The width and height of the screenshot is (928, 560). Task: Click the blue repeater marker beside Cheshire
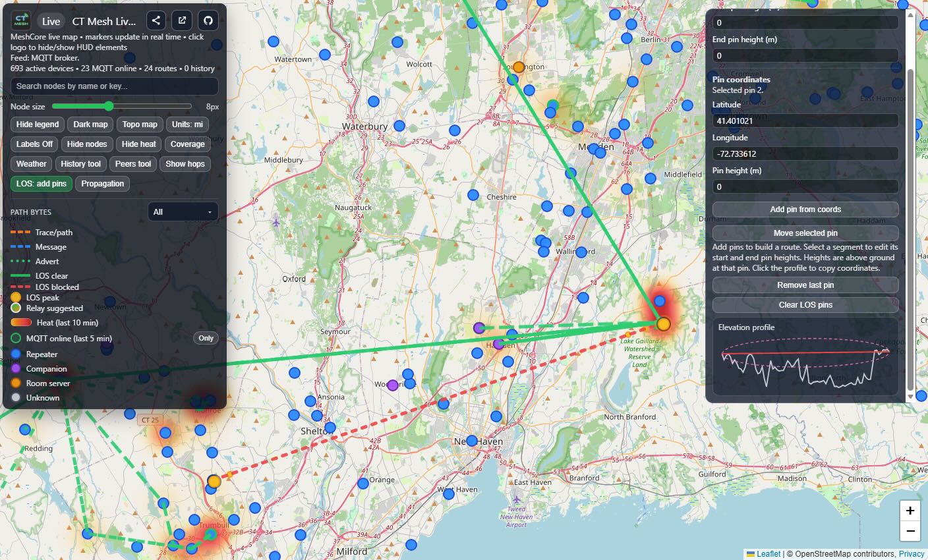(473, 195)
